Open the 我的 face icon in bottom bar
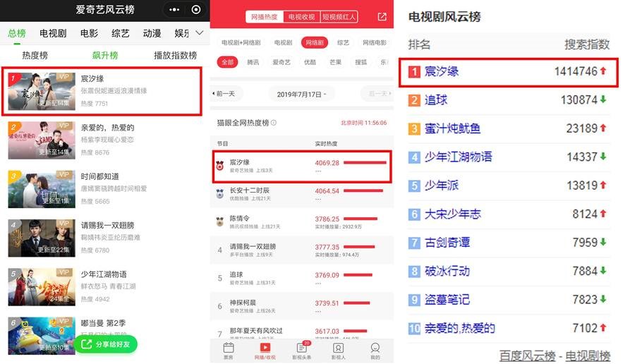 click(375, 348)
